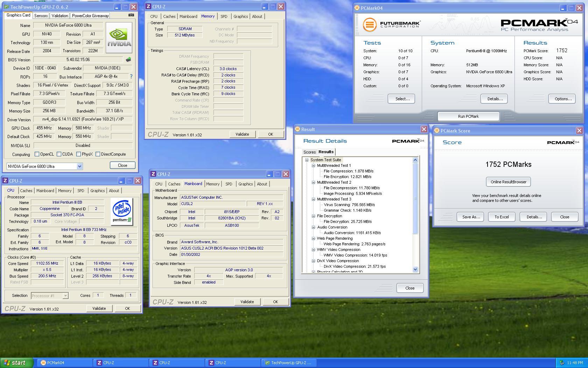Click the To Excel button
This screenshot has width=588, height=368.
(x=502, y=217)
